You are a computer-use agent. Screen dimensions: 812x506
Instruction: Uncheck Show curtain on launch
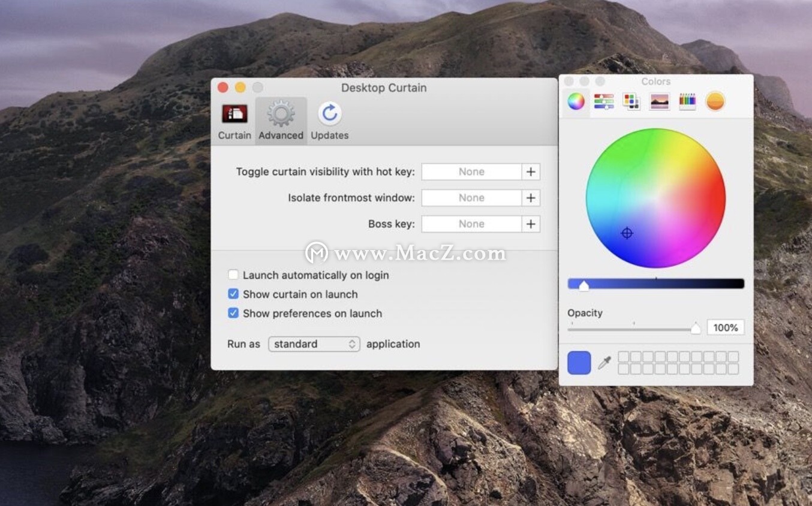[233, 294]
